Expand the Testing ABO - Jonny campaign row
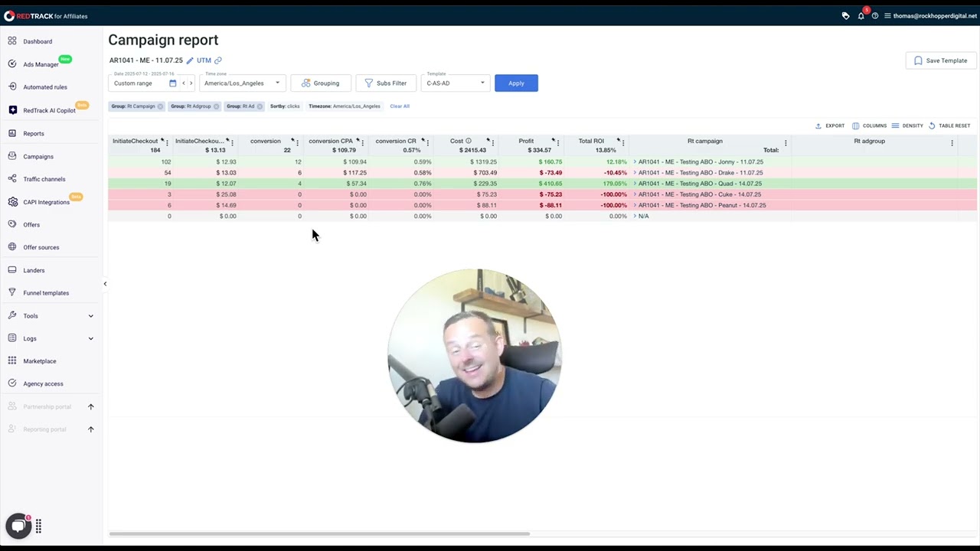980x551 pixels. [635, 162]
